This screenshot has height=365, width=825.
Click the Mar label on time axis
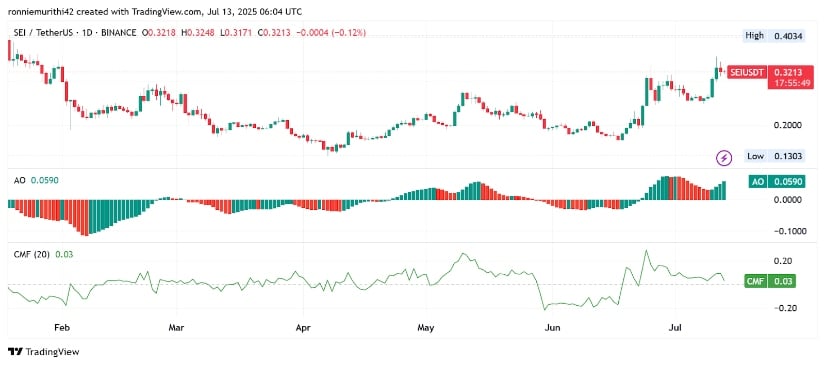tap(176, 328)
